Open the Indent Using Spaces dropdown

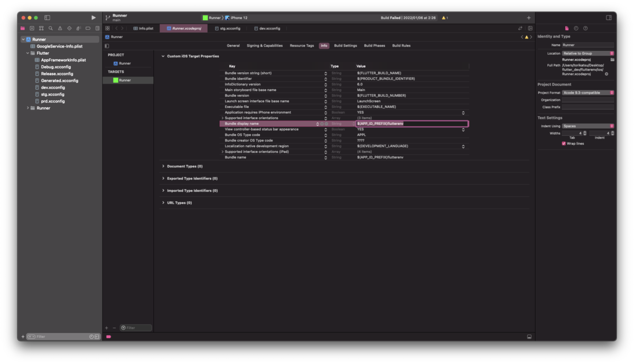pos(588,126)
